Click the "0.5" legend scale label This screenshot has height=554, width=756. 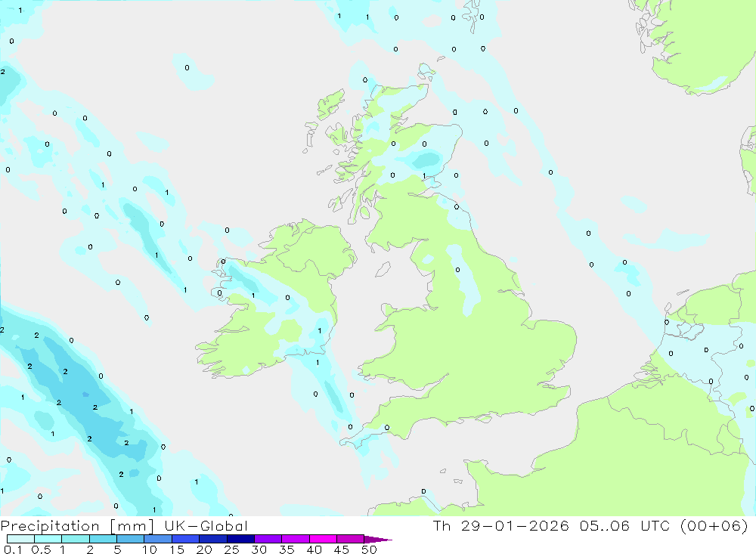41,549
